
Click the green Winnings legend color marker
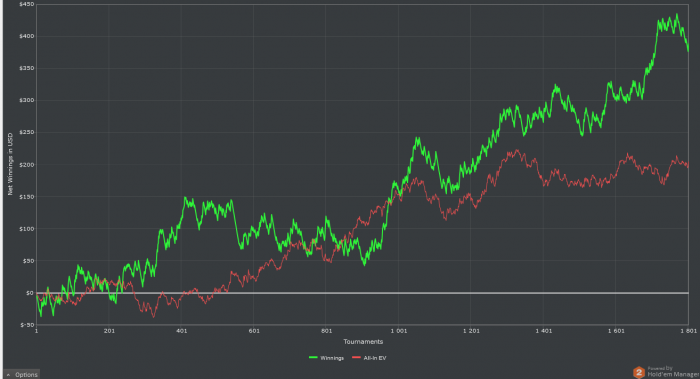313,358
